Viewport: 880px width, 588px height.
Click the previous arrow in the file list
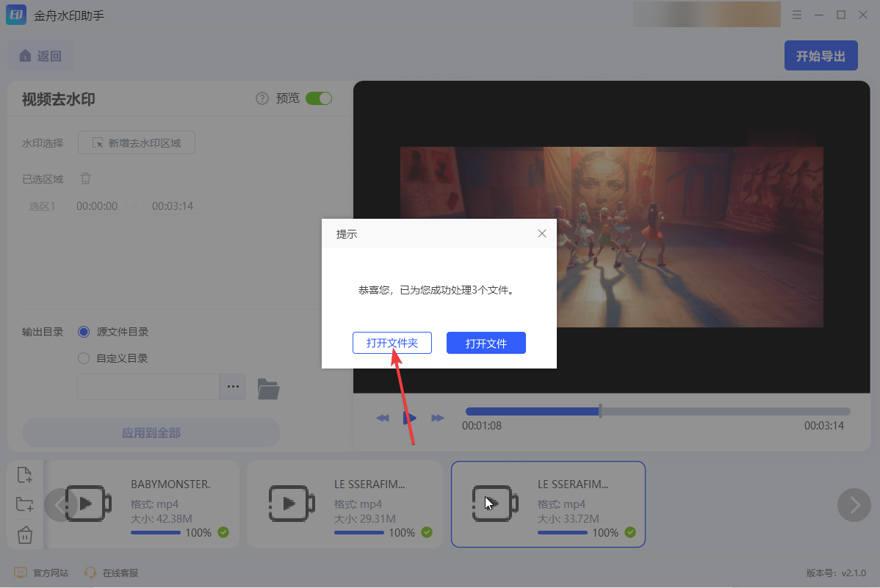click(x=61, y=505)
